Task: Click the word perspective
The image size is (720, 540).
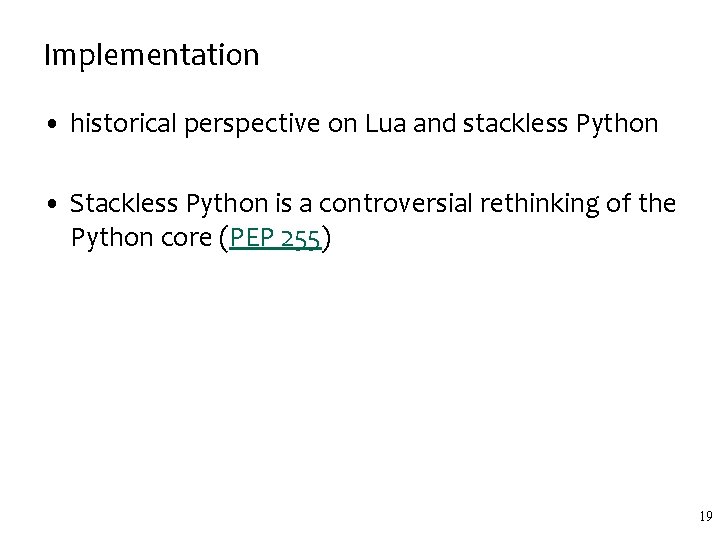Action: (252, 125)
